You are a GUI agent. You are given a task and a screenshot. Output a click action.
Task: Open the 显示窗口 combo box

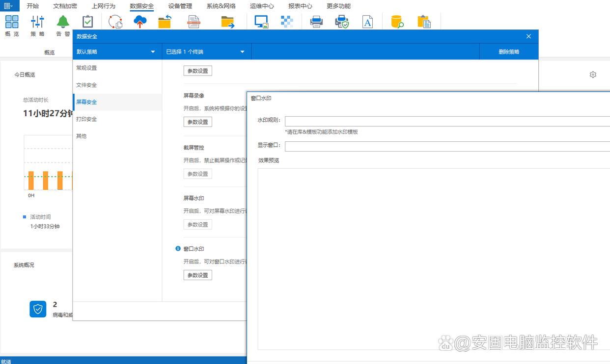tap(447, 146)
